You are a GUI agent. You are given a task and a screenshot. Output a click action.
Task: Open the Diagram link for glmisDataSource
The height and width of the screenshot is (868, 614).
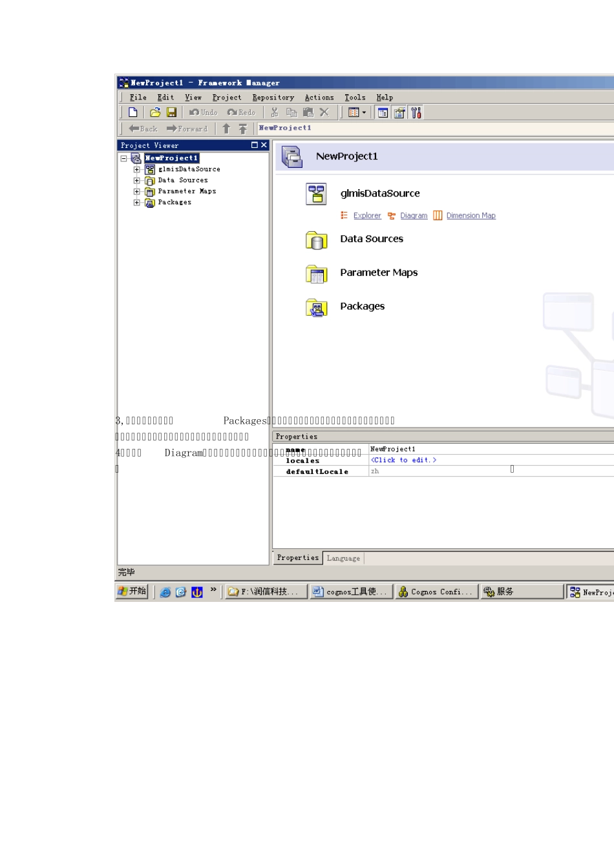point(414,216)
